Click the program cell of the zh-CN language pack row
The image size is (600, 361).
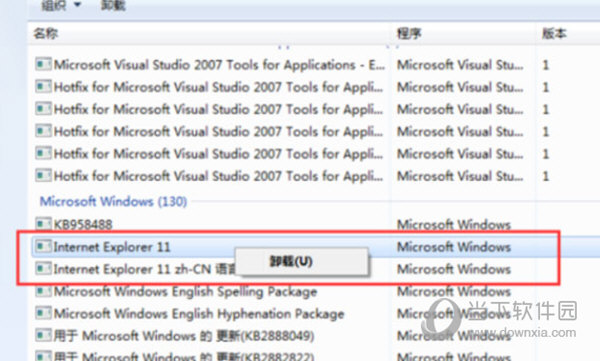(x=454, y=269)
